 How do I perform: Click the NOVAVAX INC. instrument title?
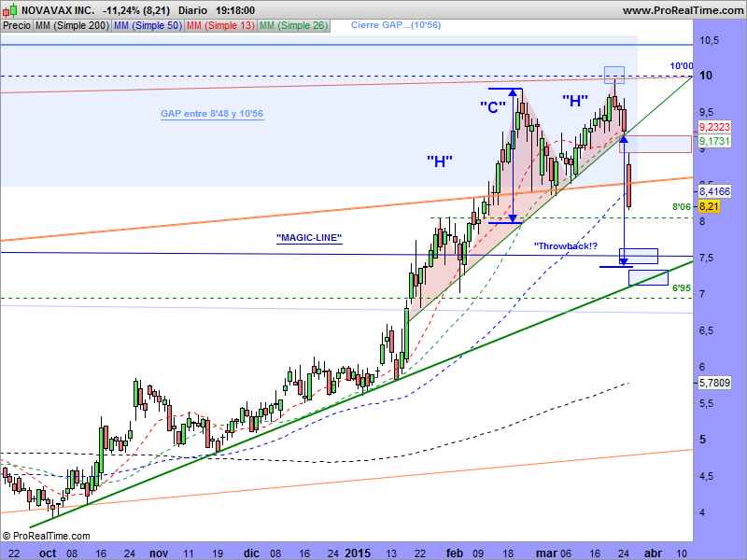pos(58,10)
